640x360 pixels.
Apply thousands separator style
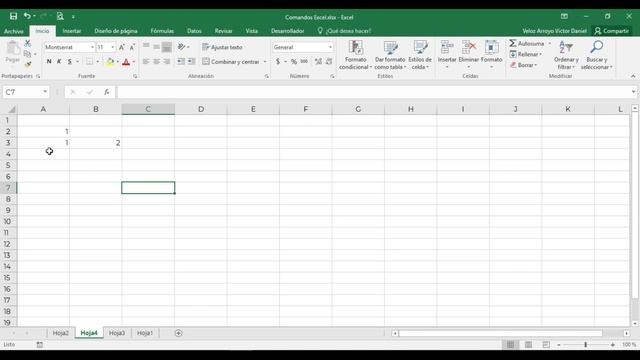point(304,62)
